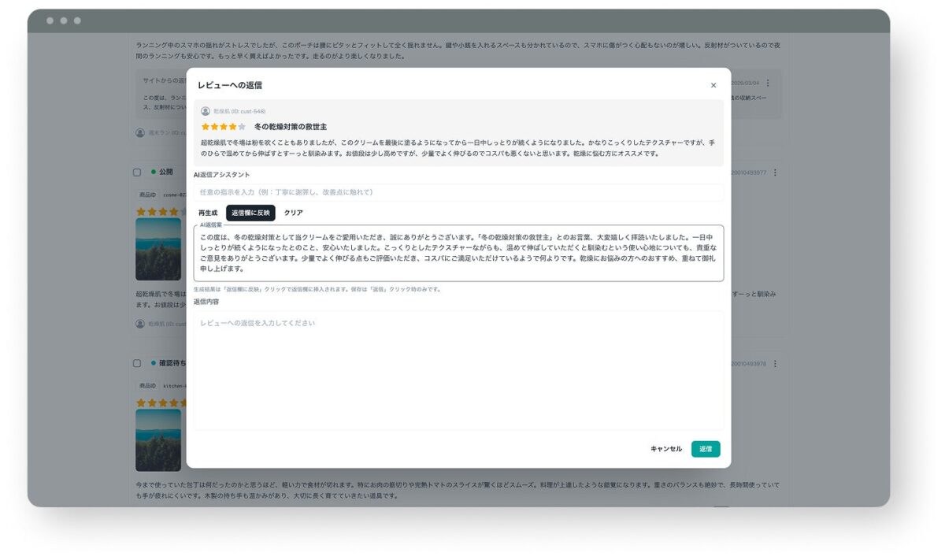Click the green 公開 status dot
The image size is (945, 560).
point(154,172)
